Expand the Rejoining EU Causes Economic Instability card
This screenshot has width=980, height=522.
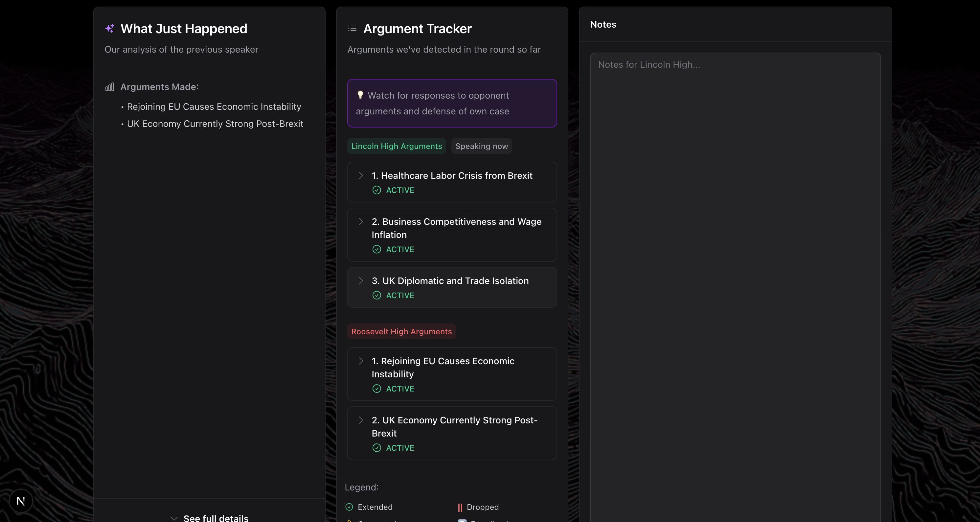click(x=361, y=361)
